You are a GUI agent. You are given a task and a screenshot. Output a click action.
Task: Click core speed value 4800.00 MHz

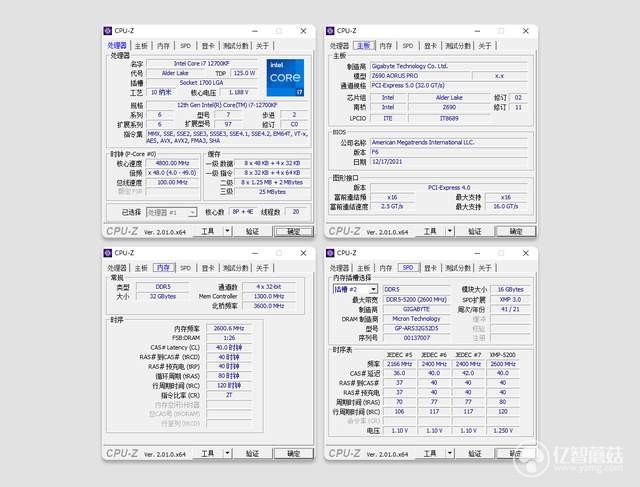pyautogui.click(x=172, y=163)
